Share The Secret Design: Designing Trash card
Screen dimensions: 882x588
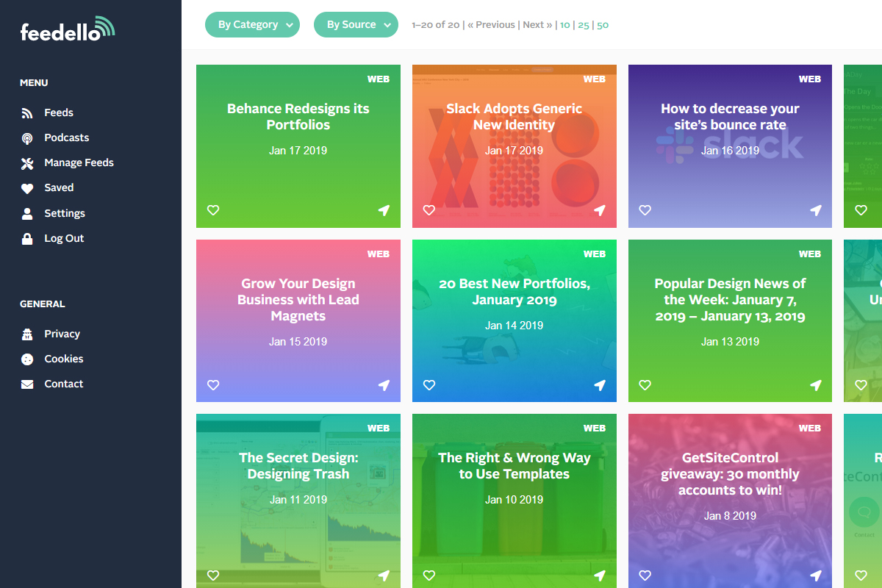point(384,575)
